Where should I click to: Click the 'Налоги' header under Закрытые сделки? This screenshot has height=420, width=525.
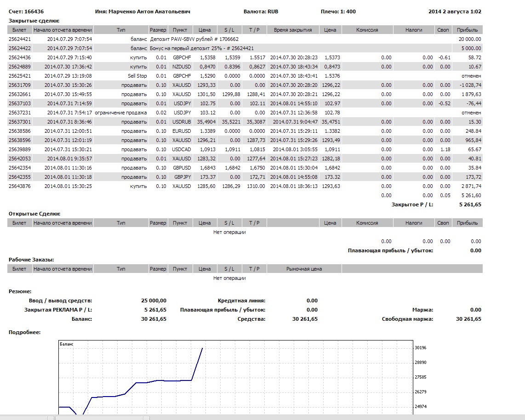click(x=413, y=30)
